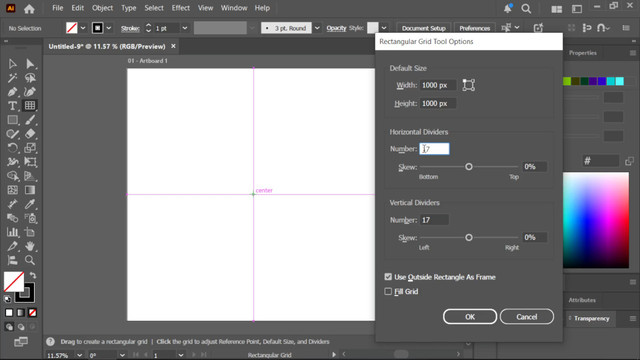Select the Eyedropper tool
The height and width of the screenshot is (360, 640).
click(30, 204)
